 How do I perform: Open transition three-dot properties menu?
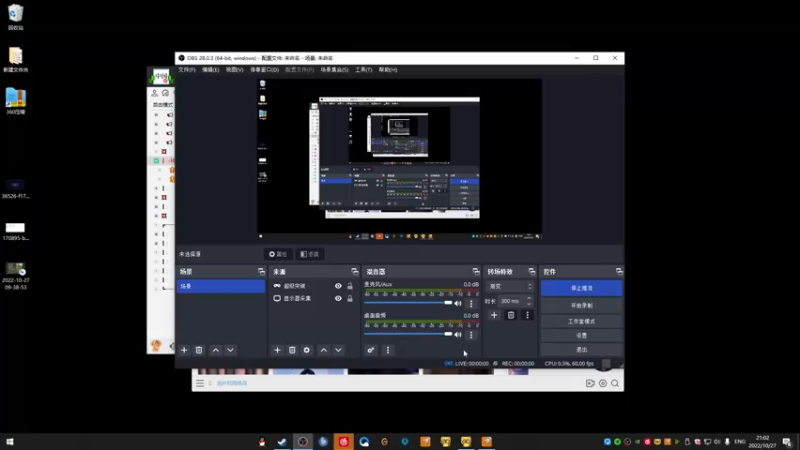pyautogui.click(x=528, y=315)
